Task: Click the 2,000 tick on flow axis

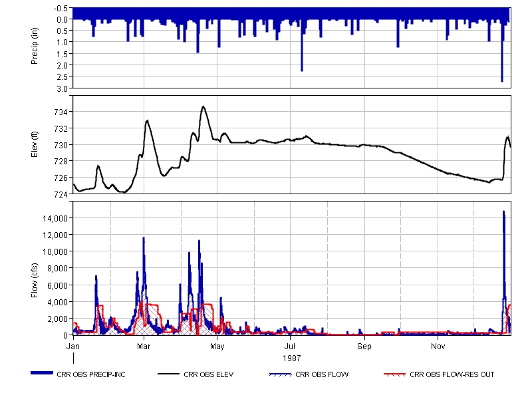Action: pos(57,319)
